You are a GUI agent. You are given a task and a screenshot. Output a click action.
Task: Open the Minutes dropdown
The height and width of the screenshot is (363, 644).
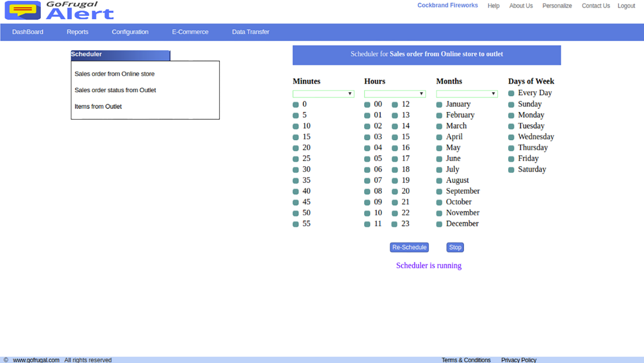coord(323,93)
